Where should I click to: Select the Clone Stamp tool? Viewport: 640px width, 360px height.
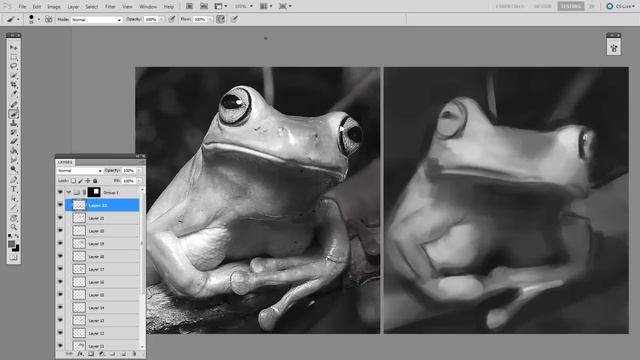[13, 123]
